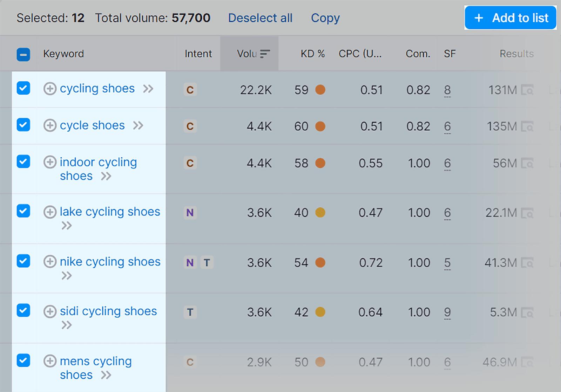
Task: Open SERP view icon for cycling shoes results
Action: (527, 90)
